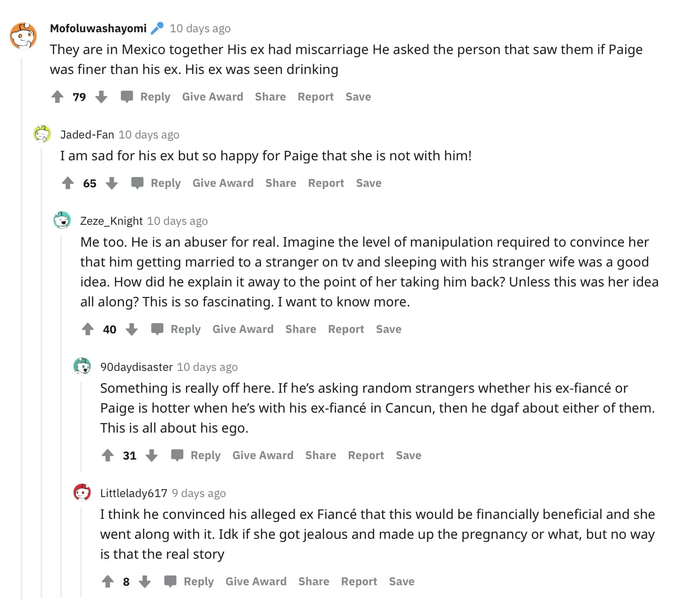The width and height of the screenshot is (700, 600).
Task: Collapse Mofoluwashayomi's comment thread line
Action: coord(21,332)
